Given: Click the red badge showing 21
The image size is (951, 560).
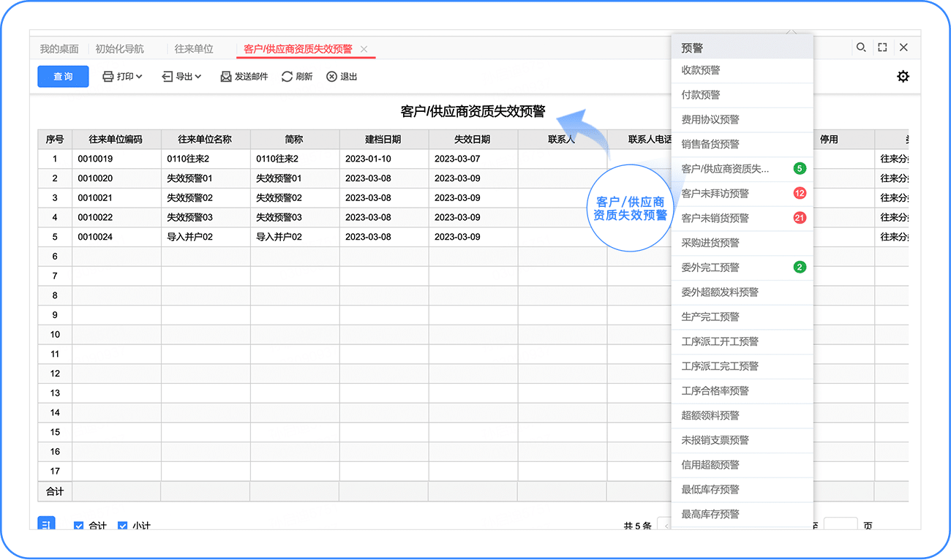Looking at the screenshot, I should click(x=800, y=218).
